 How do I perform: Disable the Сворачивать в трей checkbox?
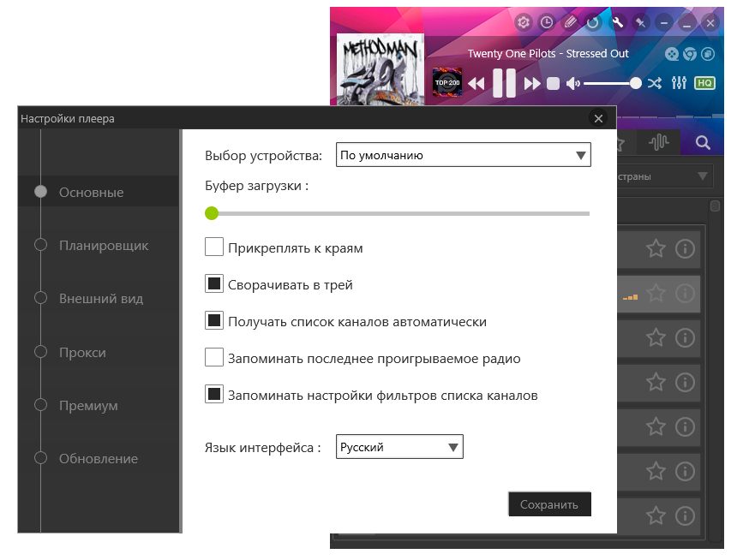click(214, 284)
